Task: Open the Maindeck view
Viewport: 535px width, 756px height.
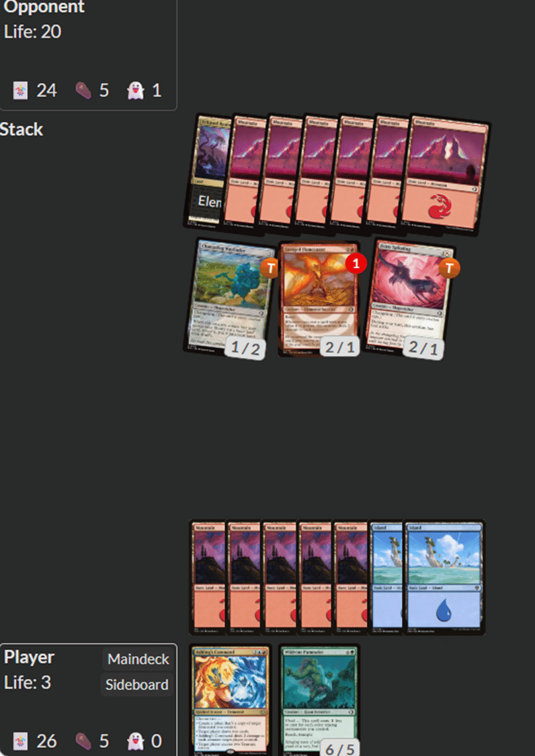Action: (138, 659)
